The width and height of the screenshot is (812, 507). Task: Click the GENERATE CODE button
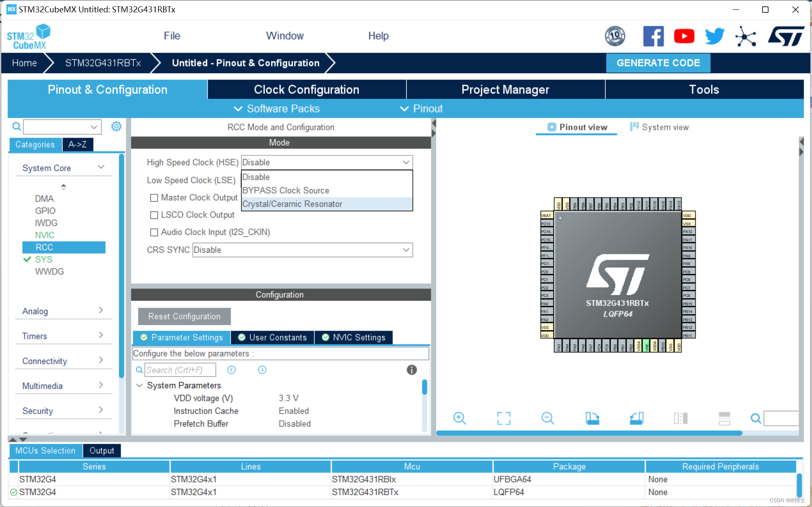[x=658, y=63]
